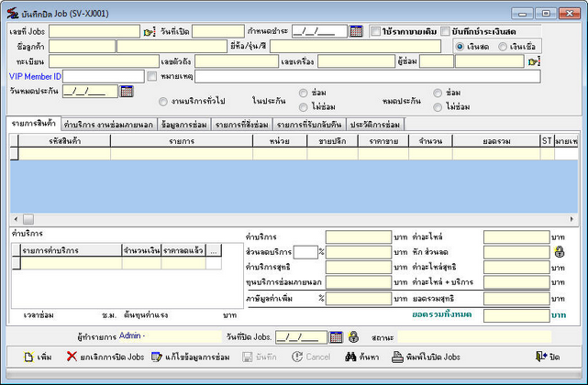Screen dimensions: 588x385
Task: Select ซ่อม radio under ในประกัน
Action: pos(303,93)
